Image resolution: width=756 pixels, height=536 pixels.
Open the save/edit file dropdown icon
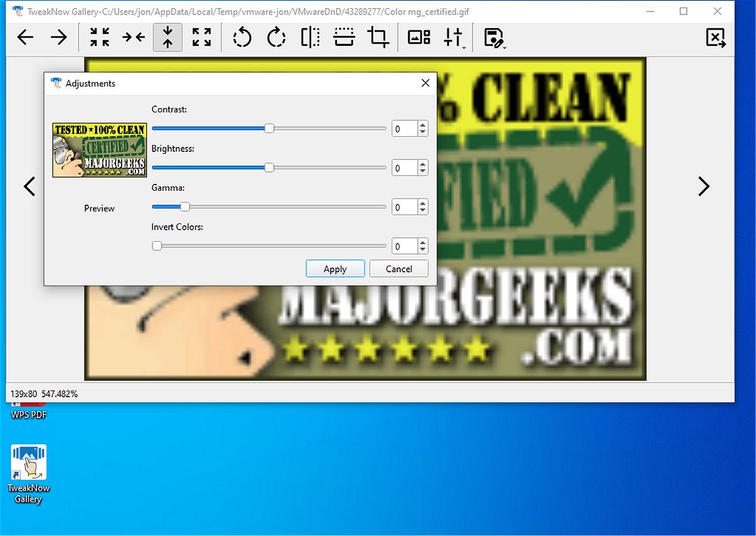[494, 38]
